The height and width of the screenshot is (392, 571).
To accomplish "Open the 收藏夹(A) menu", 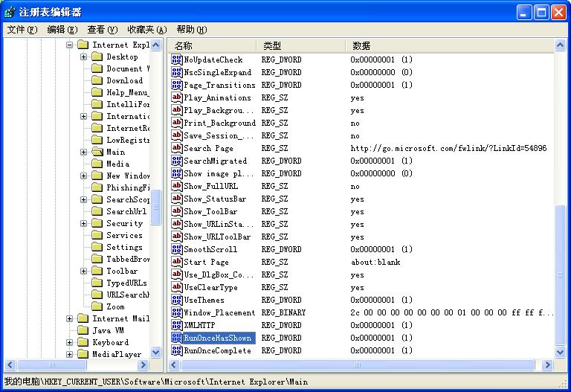I will pos(146,30).
